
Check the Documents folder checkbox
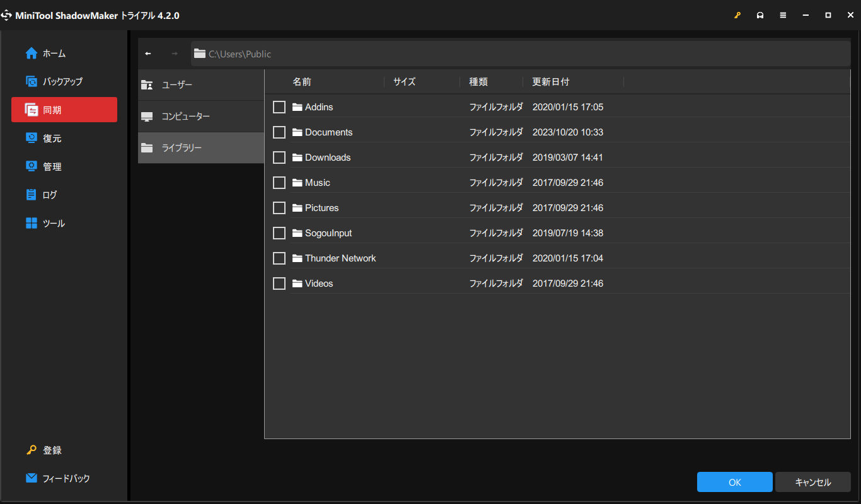tap(279, 132)
